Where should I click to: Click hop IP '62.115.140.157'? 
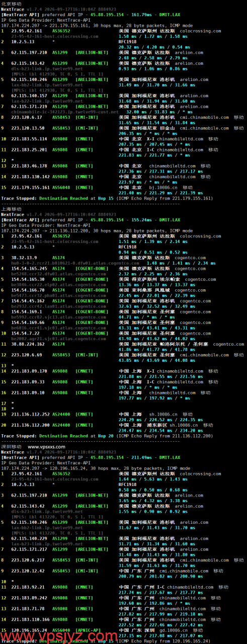pyautogui.click(x=29, y=96)
